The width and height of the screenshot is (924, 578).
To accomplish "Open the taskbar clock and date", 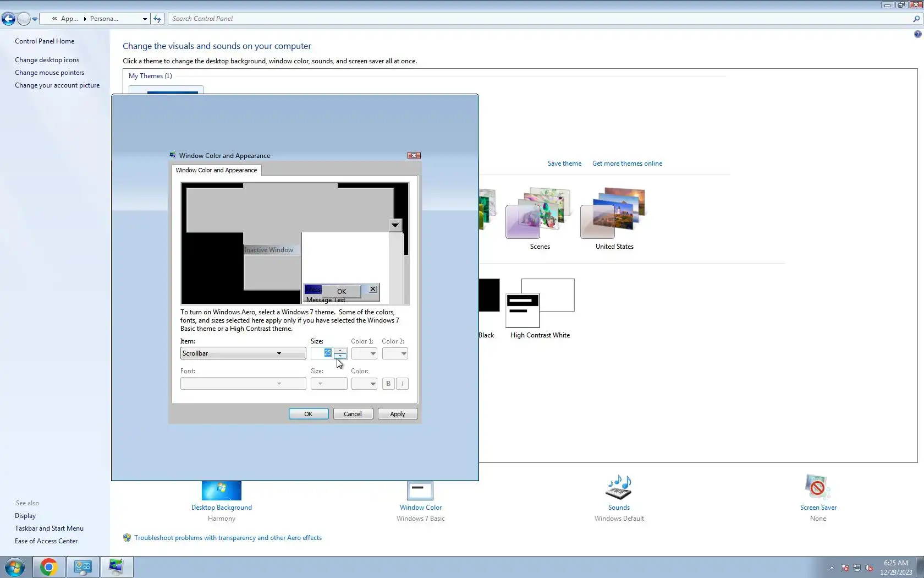I will pos(896,568).
